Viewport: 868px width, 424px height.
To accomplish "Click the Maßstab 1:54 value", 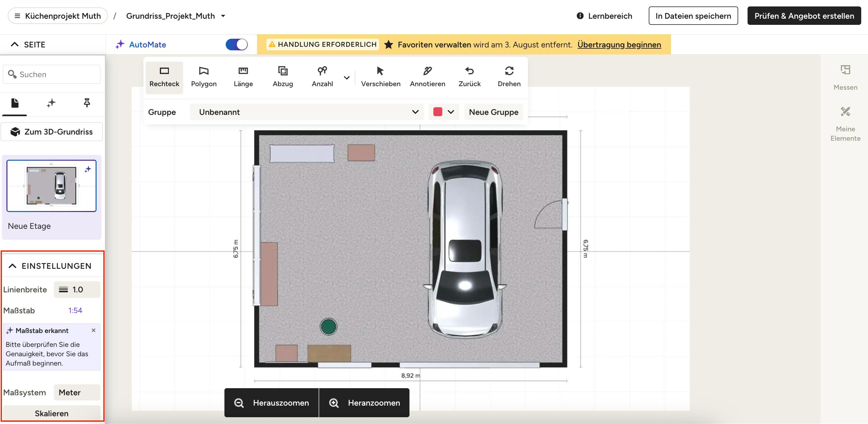I will tap(75, 310).
